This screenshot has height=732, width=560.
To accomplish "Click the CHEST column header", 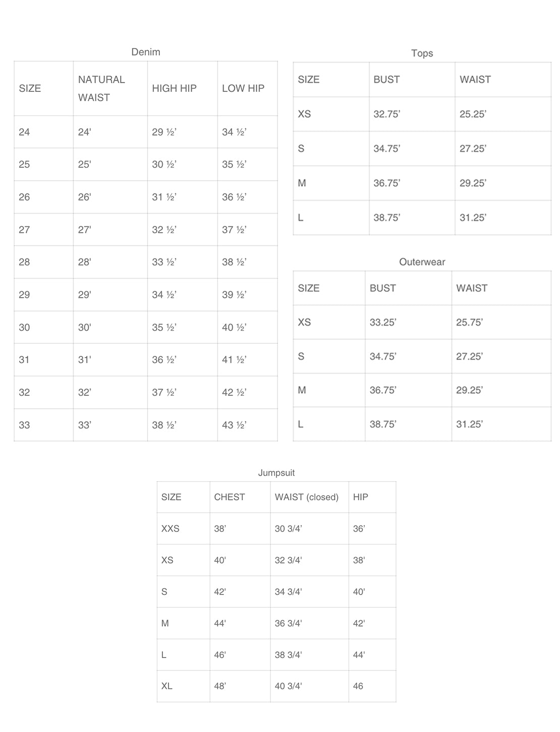I will [229, 497].
